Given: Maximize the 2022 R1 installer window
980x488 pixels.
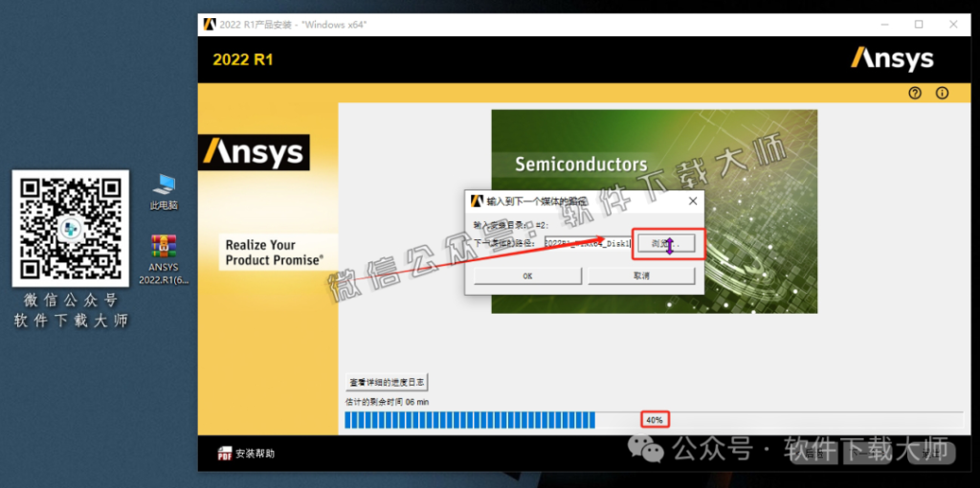Looking at the screenshot, I should pyautogui.click(x=918, y=24).
